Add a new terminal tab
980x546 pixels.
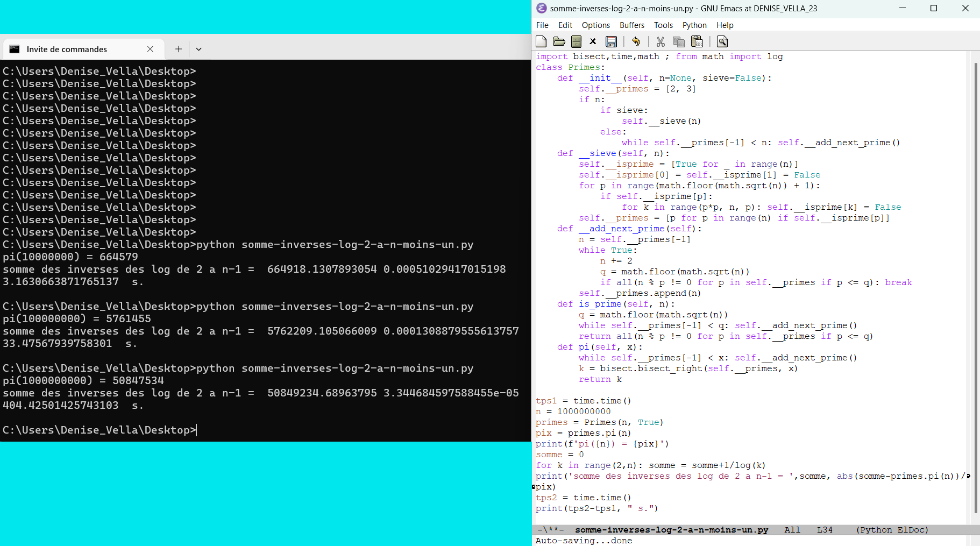point(179,49)
